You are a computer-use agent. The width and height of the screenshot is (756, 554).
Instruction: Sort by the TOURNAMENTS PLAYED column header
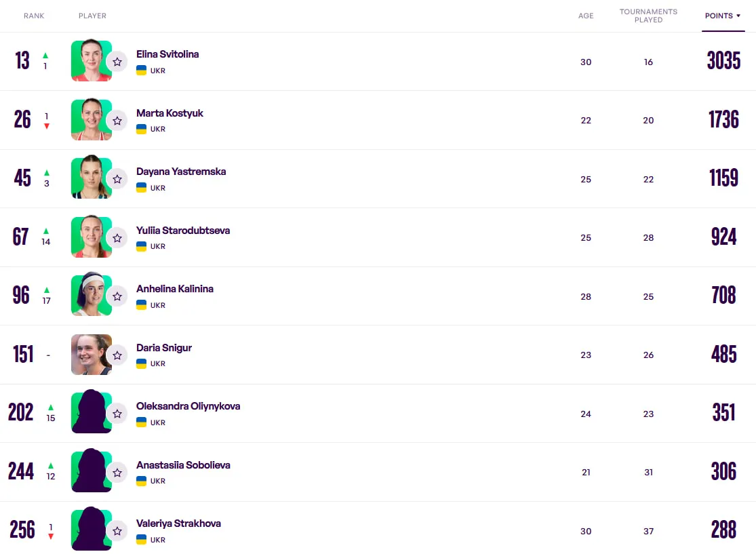coord(648,16)
